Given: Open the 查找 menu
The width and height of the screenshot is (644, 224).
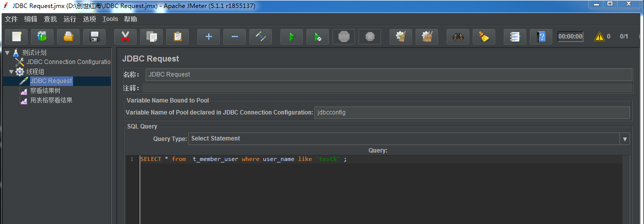Looking at the screenshot, I should [50, 19].
